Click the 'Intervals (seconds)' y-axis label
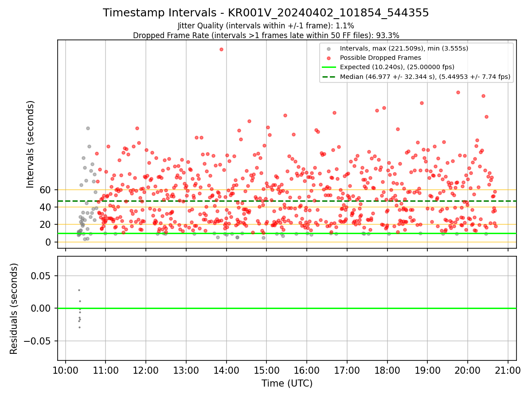 (31, 144)
